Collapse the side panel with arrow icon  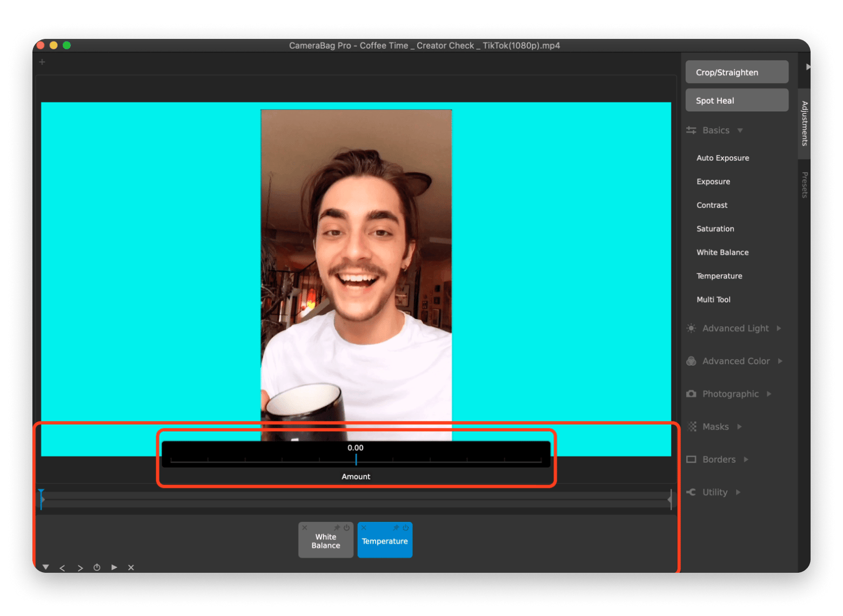808,67
